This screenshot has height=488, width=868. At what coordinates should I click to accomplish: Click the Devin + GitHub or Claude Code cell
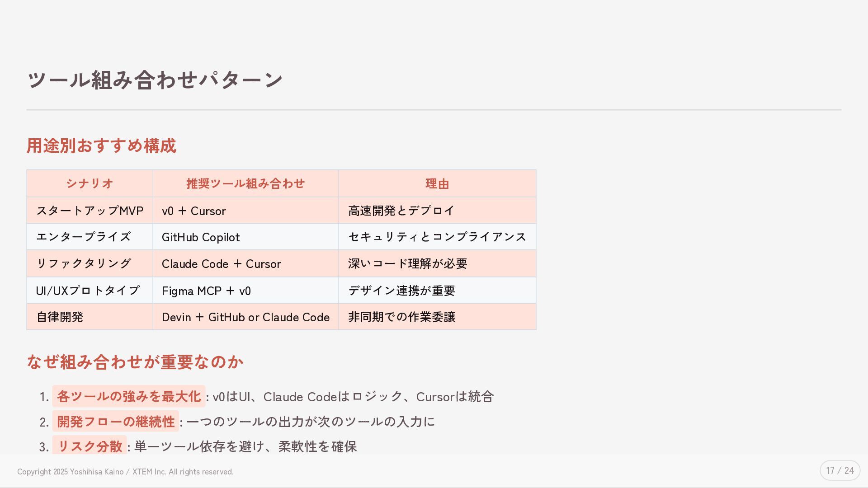click(245, 317)
